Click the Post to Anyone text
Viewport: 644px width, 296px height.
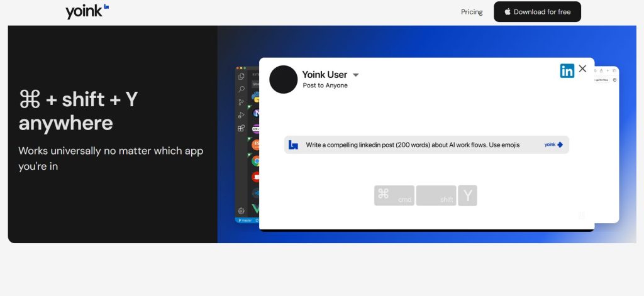click(325, 85)
